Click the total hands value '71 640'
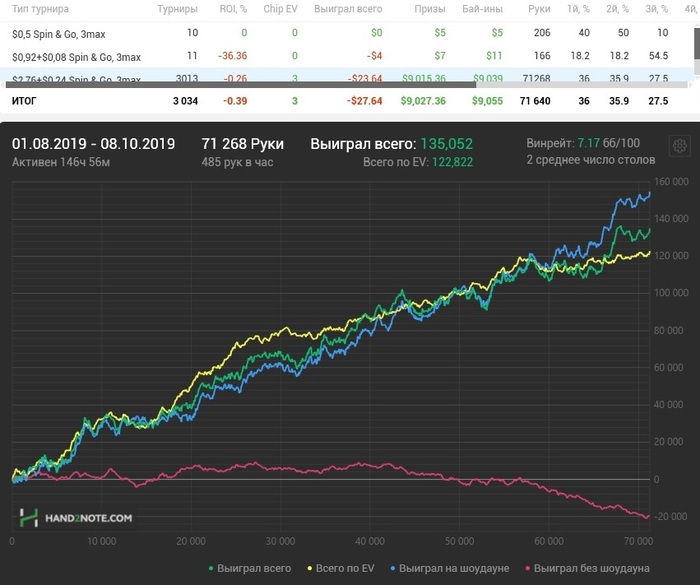Image resolution: width=700 pixels, height=585 pixels. (535, 101)
